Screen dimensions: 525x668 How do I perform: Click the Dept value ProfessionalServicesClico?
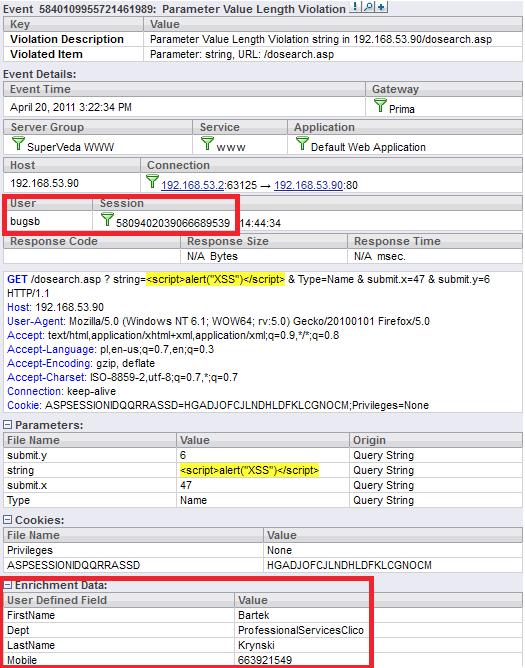pyautogui.click(x=301, y=630)
